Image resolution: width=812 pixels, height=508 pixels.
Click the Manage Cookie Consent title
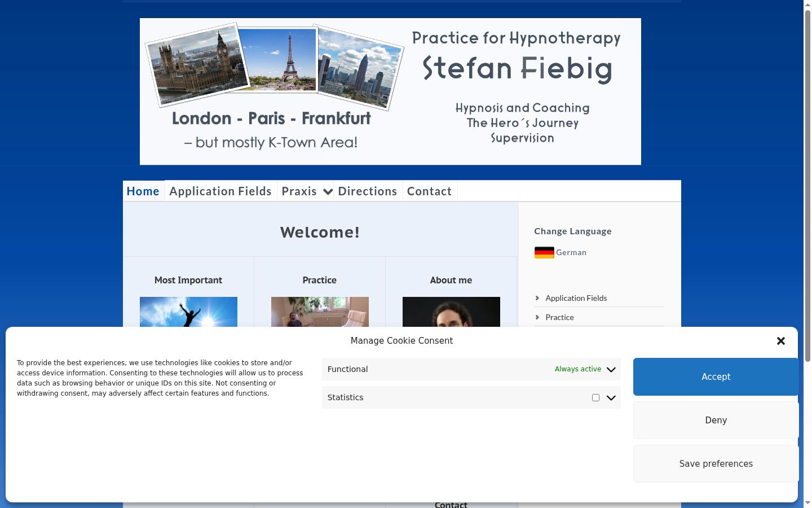(x=401, y=340)
